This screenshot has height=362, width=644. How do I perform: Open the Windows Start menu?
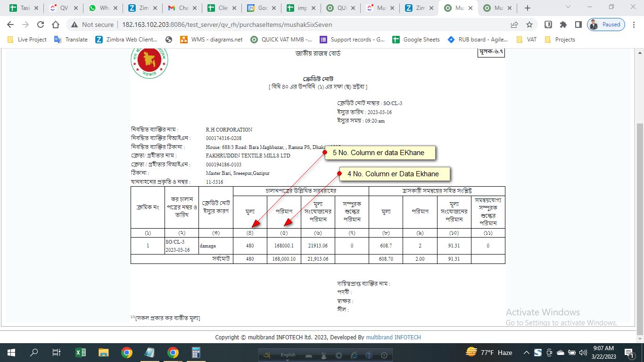(11, 353)
